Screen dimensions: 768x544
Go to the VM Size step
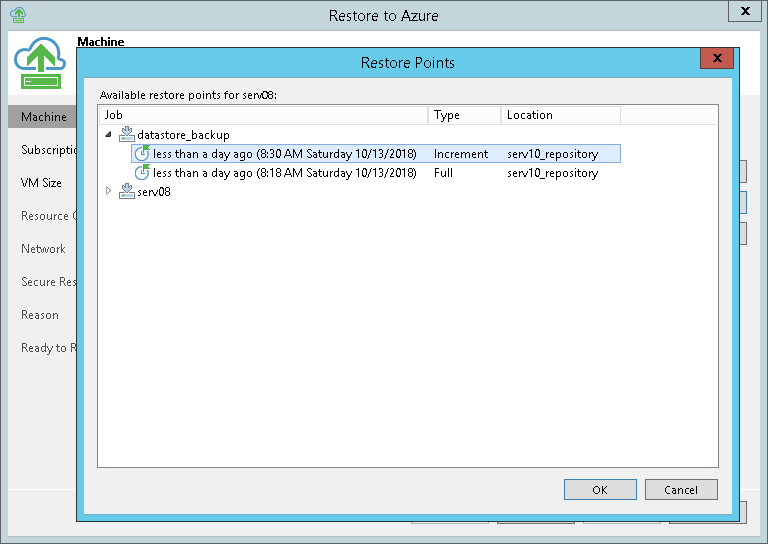point(42,183)
